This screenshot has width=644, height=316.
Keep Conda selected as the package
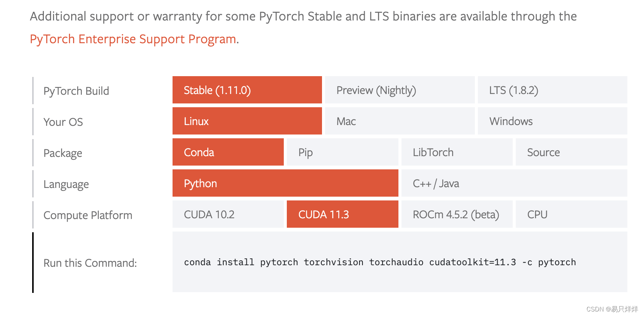tap(227, 152)
